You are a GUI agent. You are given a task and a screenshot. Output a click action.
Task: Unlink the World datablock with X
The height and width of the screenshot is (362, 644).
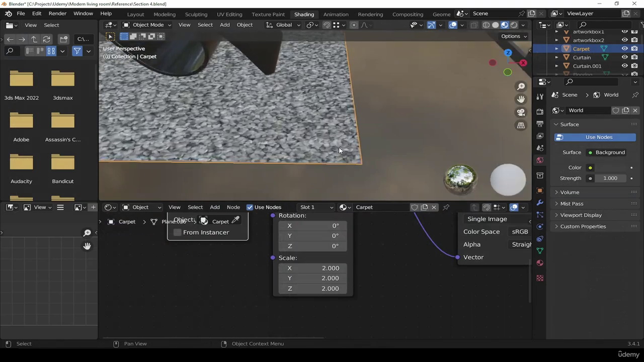(x=635, y=110)
